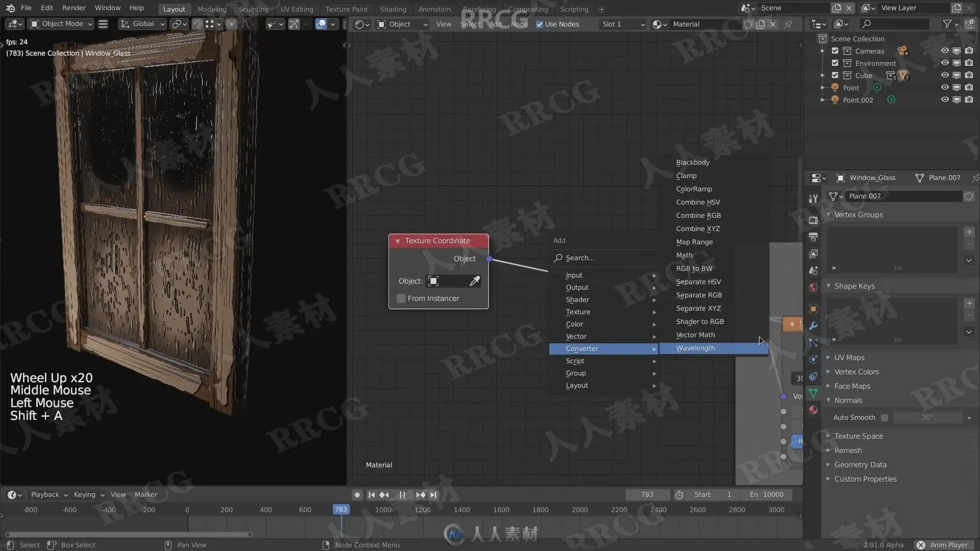Click the pin icon in node editor header

[788, 24]
